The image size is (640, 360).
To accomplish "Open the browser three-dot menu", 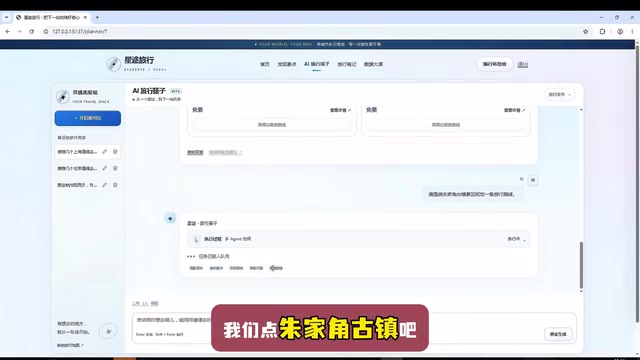I will 632,31.
